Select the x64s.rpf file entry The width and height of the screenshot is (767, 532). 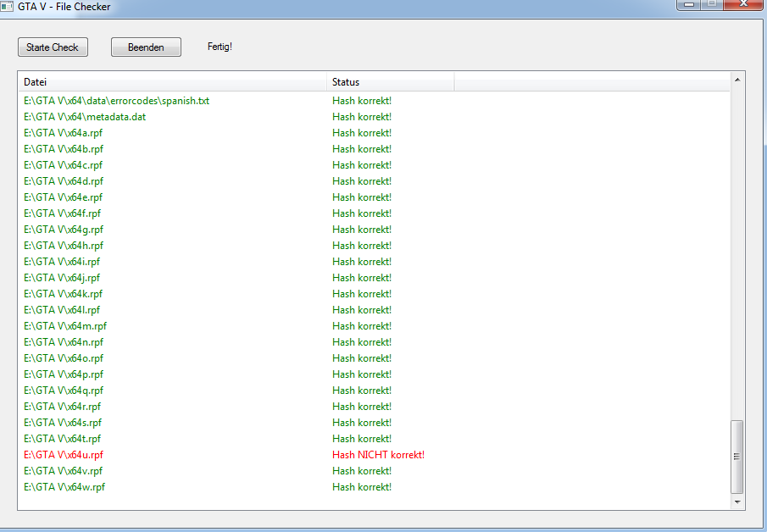[63, 424]
